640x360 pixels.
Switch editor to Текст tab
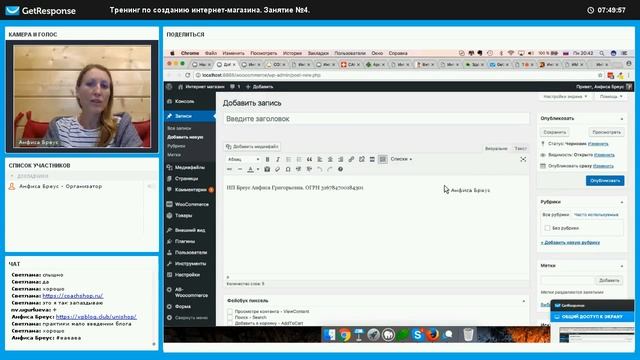pyautogui.click(x=520, y=149)
